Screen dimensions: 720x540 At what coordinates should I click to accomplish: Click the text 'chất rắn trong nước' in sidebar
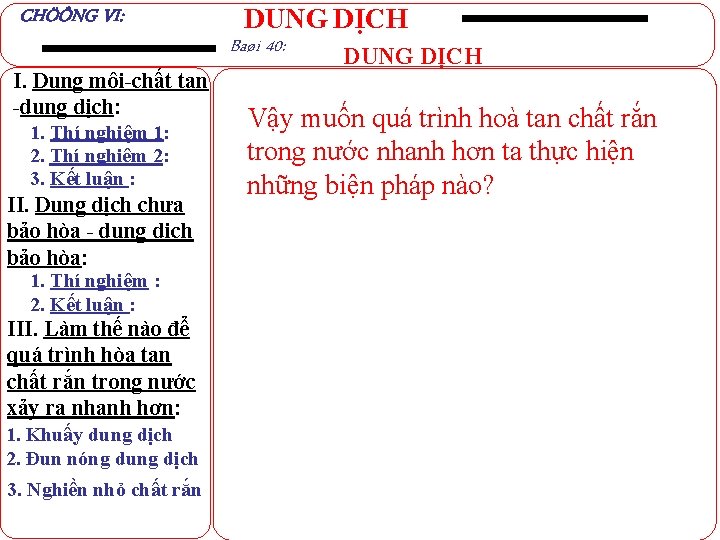pos(101,382)
